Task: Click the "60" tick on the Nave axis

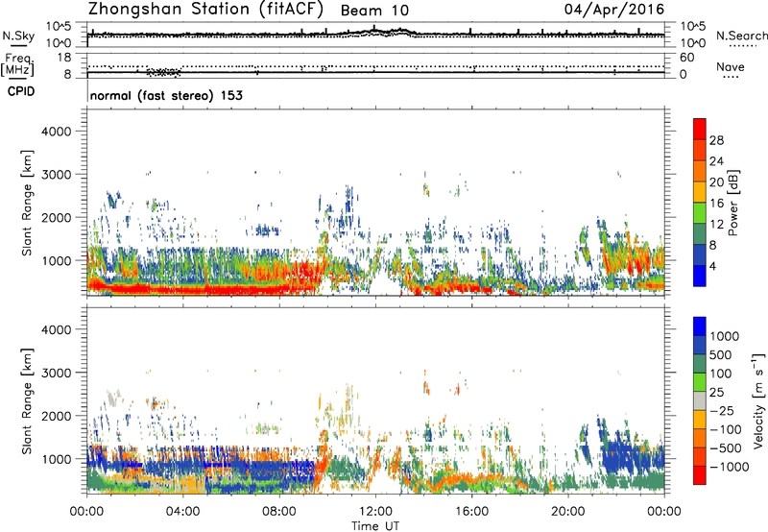Action: coord(687,57)
